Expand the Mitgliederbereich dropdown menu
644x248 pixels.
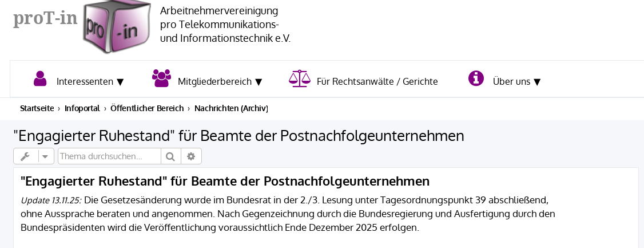(x=220, y=81)
